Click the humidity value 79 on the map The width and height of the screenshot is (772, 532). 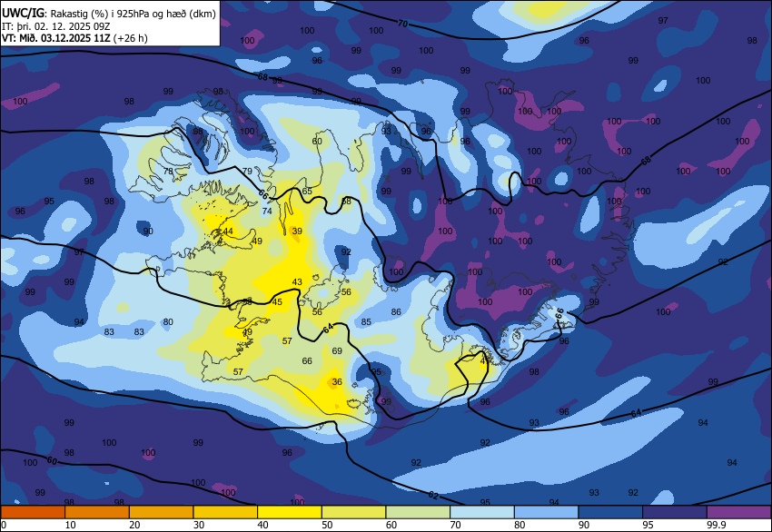(247, 171)
